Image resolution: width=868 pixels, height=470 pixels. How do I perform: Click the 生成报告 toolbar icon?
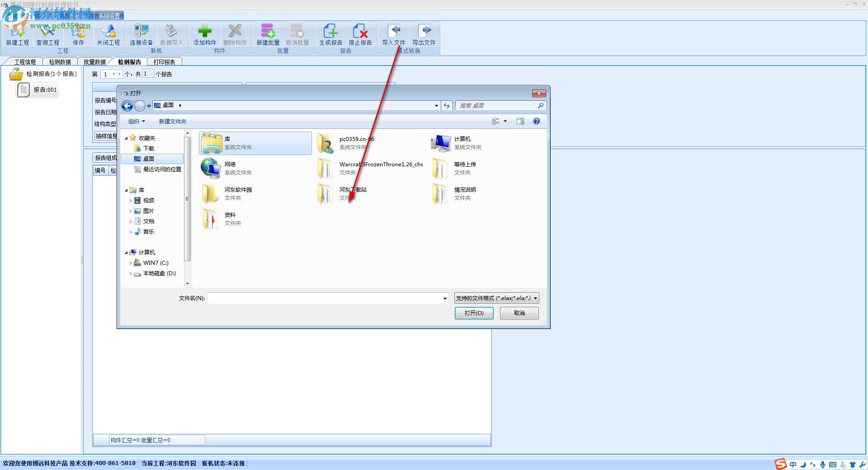330,35
